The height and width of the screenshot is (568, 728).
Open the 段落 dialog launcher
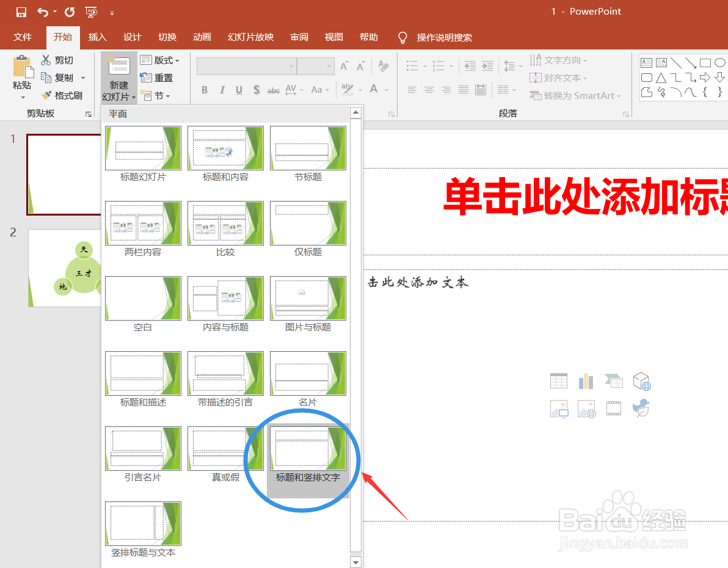(626, 114)
